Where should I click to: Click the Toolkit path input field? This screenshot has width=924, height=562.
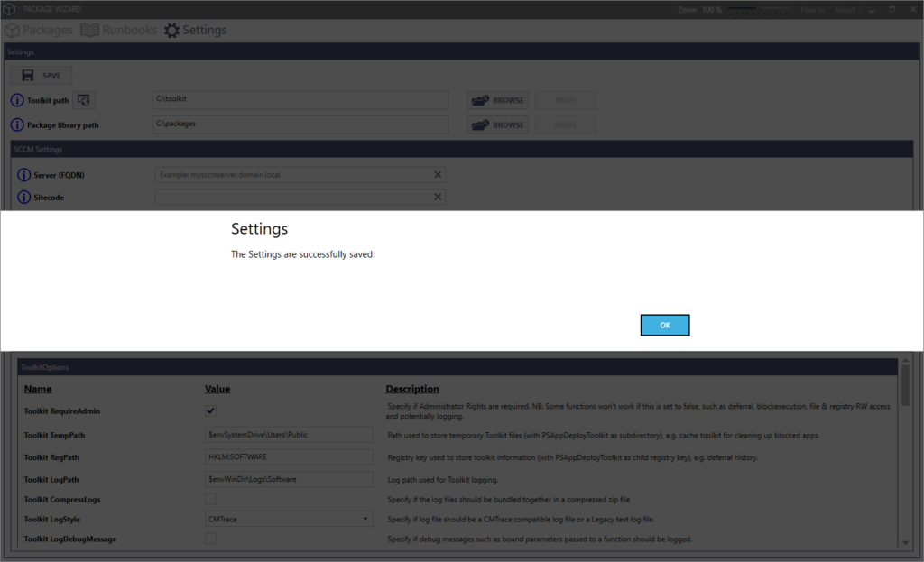pyautogui.click(x=300, y=99)
